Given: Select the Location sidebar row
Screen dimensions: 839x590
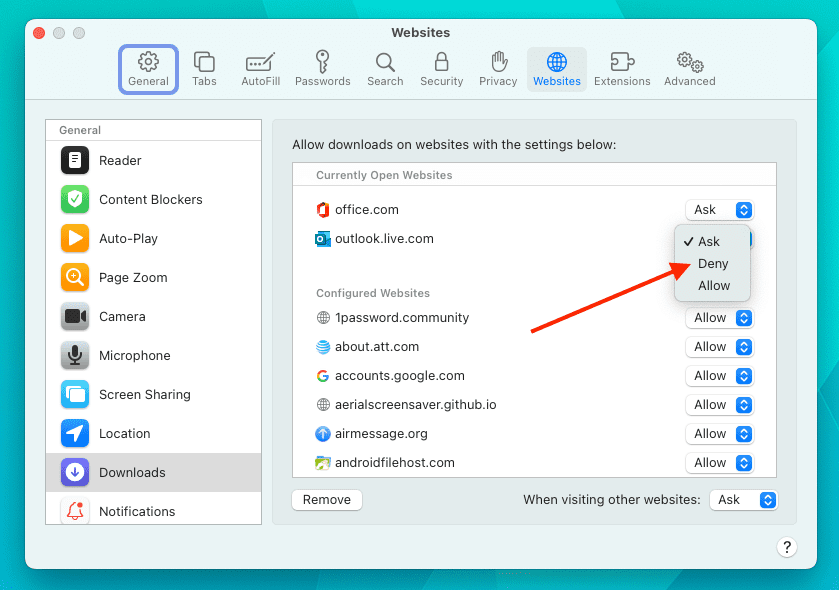Looking at the screenshot, I should click(154, 434).
